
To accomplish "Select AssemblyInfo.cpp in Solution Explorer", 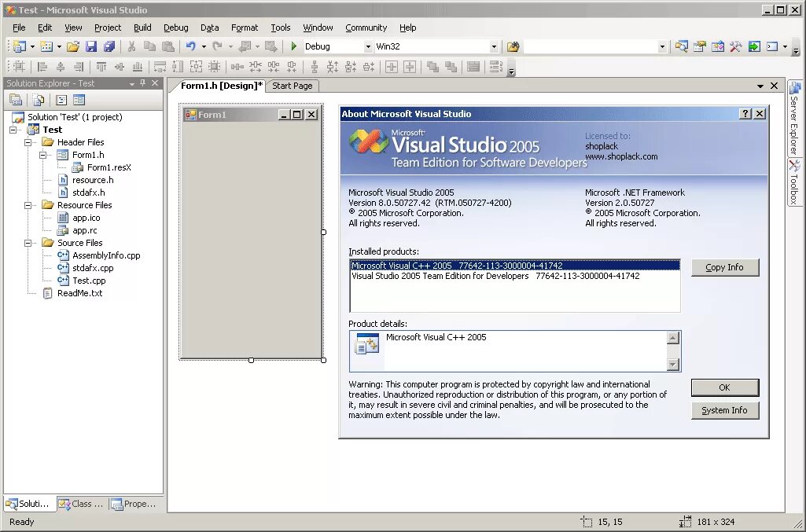I will 106,255.
